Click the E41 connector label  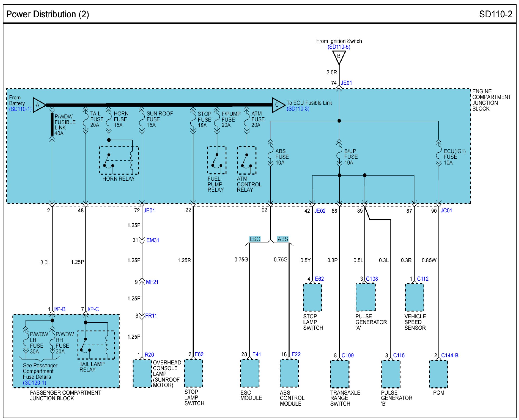[x=257, y=354]
